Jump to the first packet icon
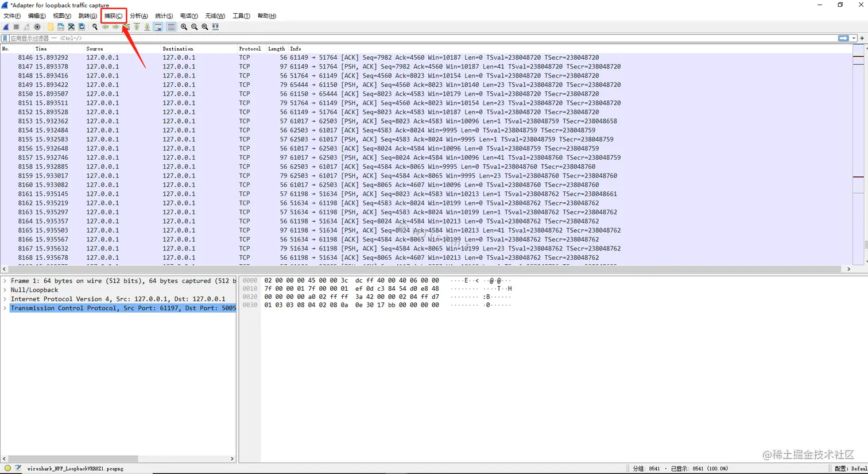This screenshot has width=868, height=474. tap(137, 27)
